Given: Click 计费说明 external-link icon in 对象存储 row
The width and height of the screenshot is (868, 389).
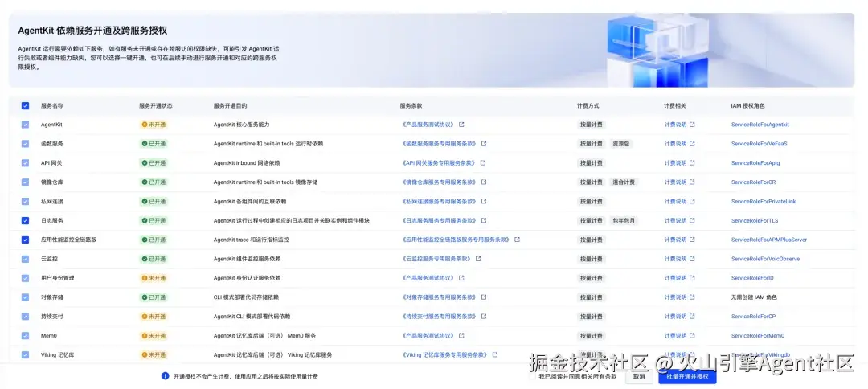Looking at the screenshot, I should click(692, 297).
